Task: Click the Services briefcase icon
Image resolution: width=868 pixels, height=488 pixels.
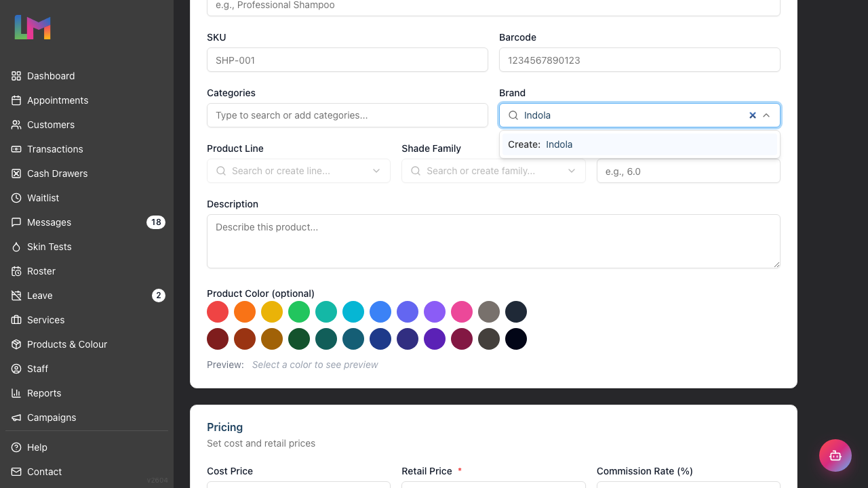Action: click(16, 320)
